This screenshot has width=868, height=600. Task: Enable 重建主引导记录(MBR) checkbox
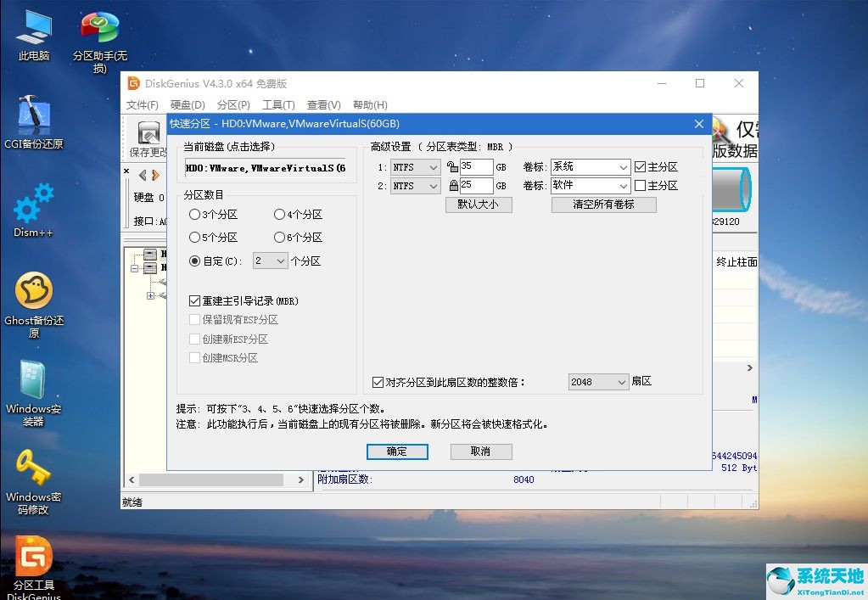(195, 300)
